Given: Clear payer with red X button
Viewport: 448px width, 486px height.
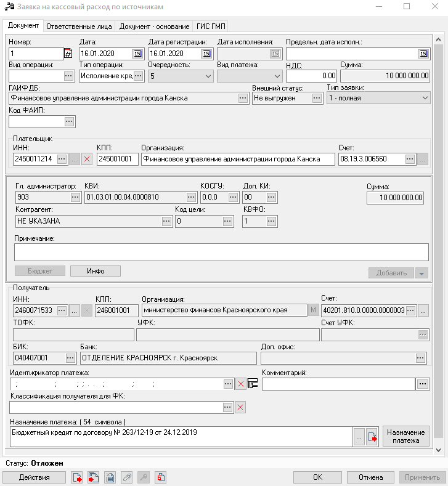Looking at the screenshot, I should [87, 159].
